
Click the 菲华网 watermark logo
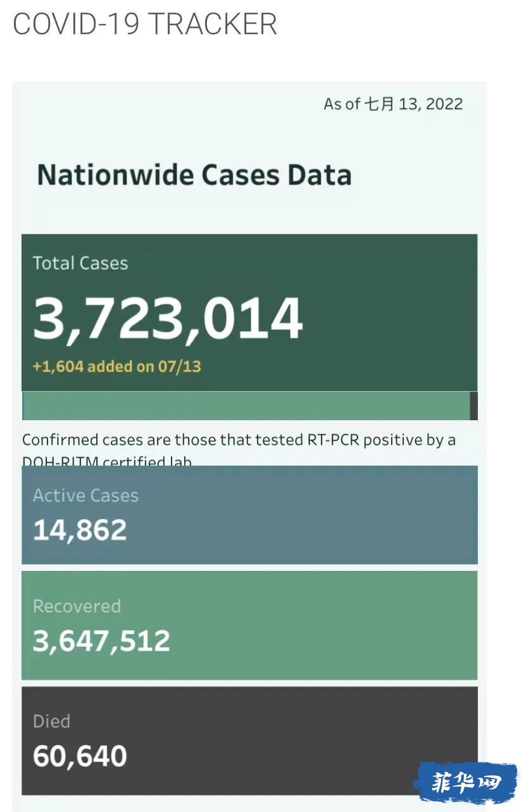[466, 784]
